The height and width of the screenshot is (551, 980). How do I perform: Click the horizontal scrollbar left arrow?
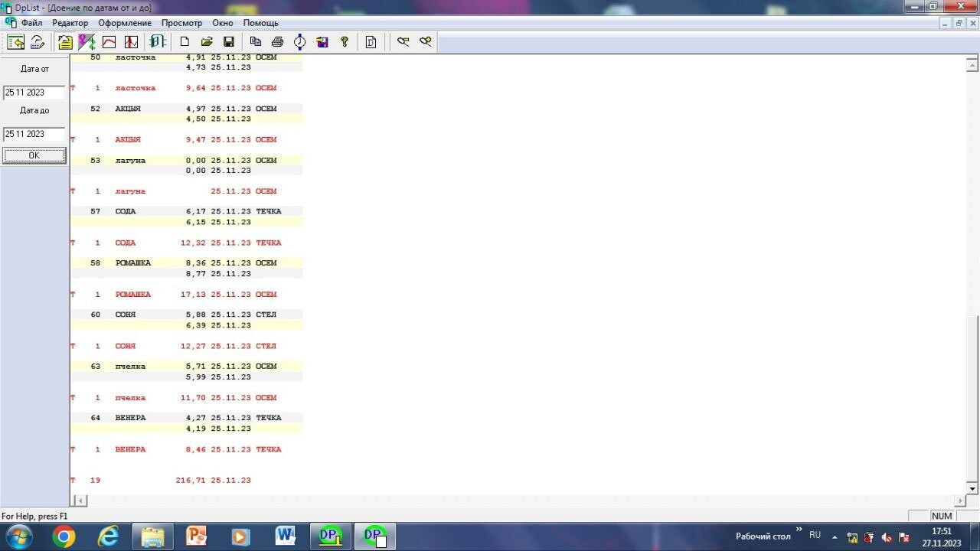tap(80, 500)
